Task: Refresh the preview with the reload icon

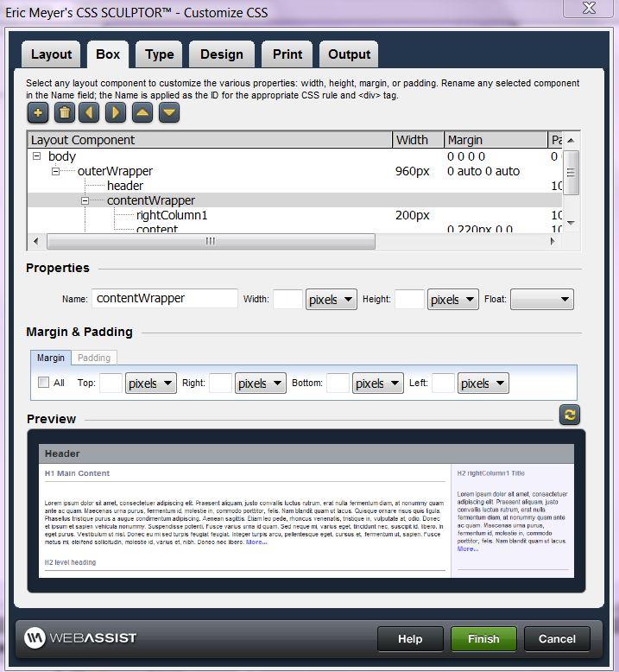Action: [x=570, y=415]
